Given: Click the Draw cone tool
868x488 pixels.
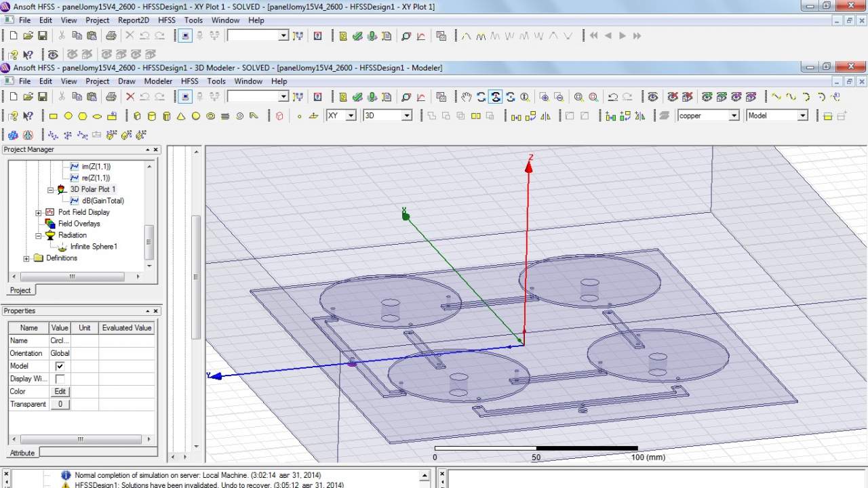Looking at the screenshot, I should pos(181,116).
